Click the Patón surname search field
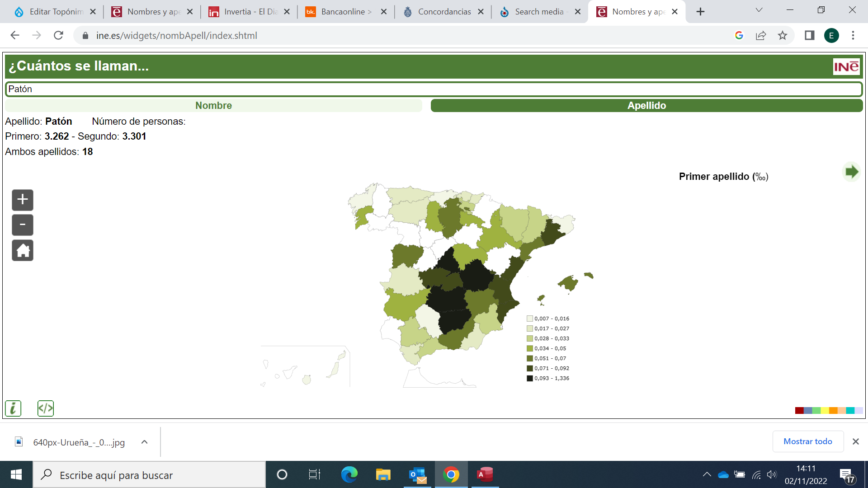The image size is (868, 488). pyautogui.click(x=433, y=89)
